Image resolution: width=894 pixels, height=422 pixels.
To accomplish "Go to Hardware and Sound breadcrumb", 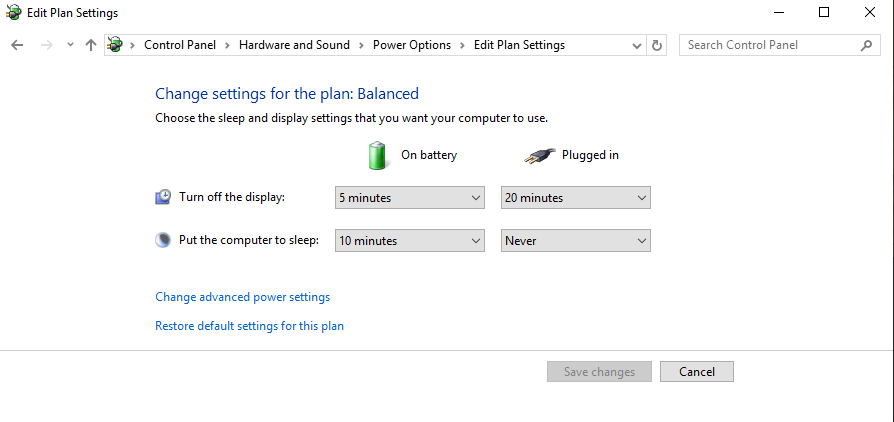I will click(294, 45).
